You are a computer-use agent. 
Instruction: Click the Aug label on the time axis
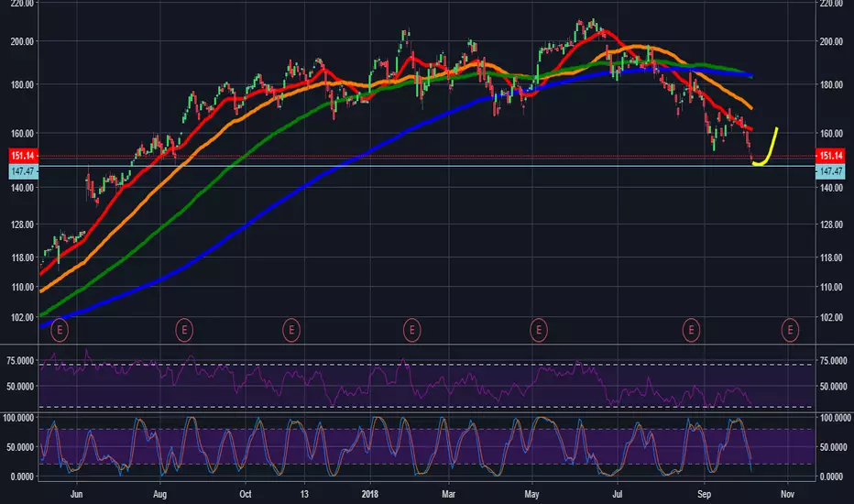click(159, 494)
